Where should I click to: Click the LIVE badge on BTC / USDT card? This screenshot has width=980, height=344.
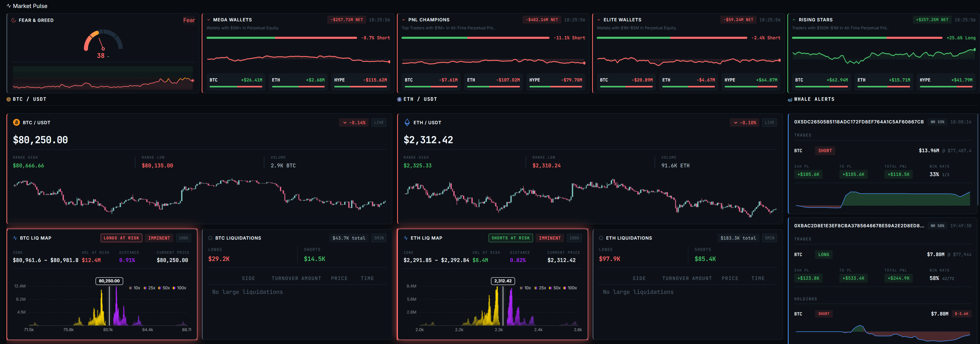379,123
